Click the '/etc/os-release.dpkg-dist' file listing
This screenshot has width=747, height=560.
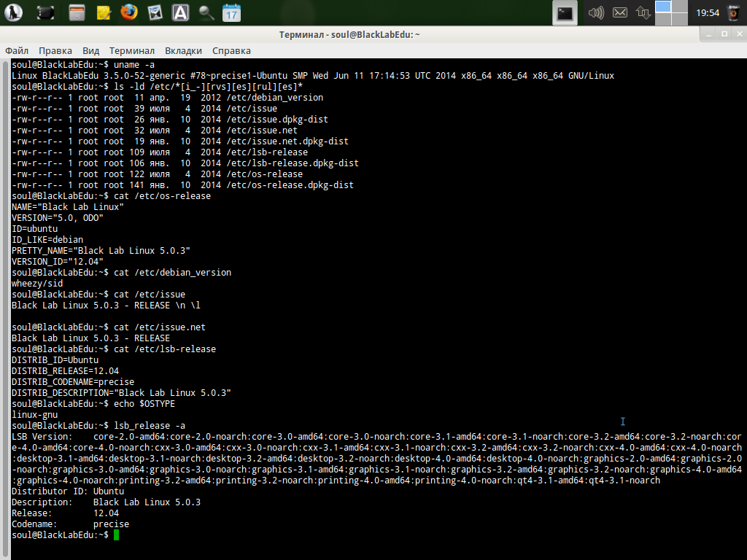[290, 185]
